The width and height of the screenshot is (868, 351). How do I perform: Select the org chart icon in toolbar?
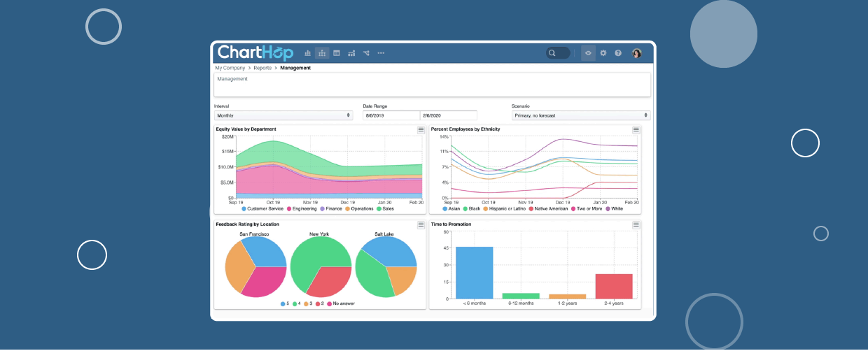(322, 53)
